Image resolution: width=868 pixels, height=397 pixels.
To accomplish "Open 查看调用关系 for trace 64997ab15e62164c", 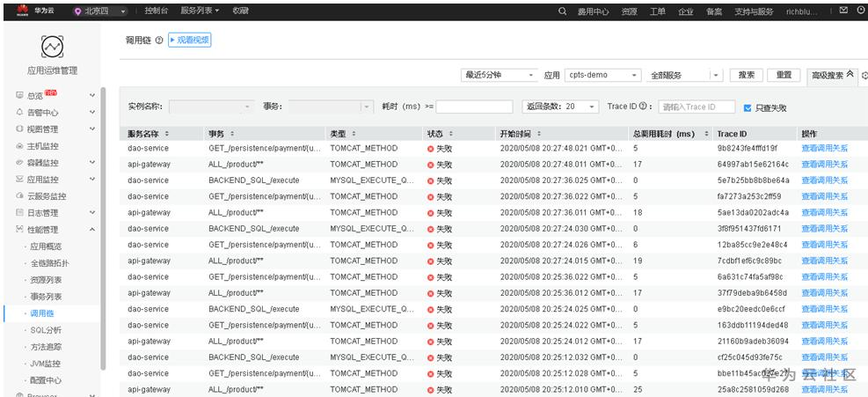I will point(824,164).
